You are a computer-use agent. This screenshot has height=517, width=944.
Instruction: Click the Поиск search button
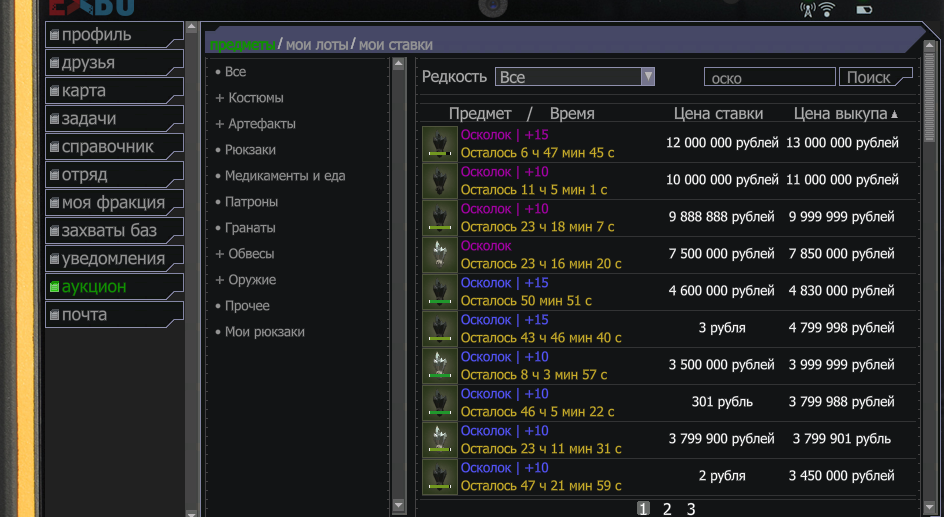[x=875, y=77]
